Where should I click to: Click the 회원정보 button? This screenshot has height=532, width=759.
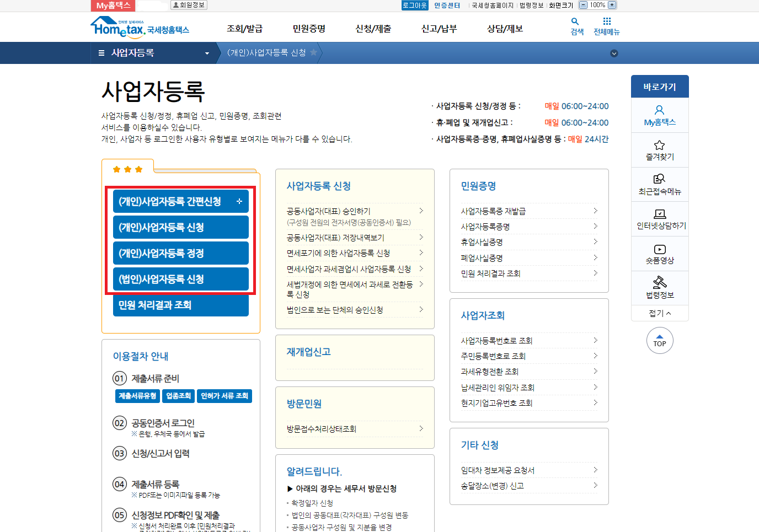[x=189, y=5]
